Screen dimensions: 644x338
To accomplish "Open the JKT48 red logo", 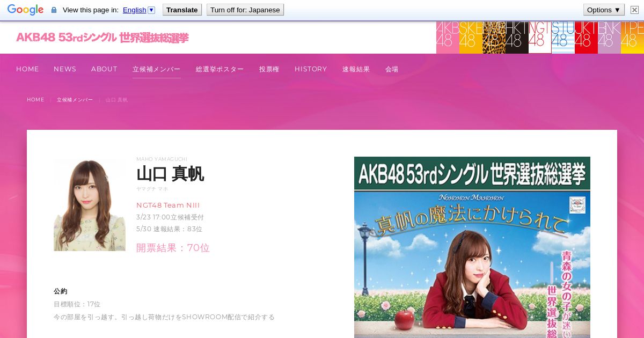I will [x=586, y=38].
